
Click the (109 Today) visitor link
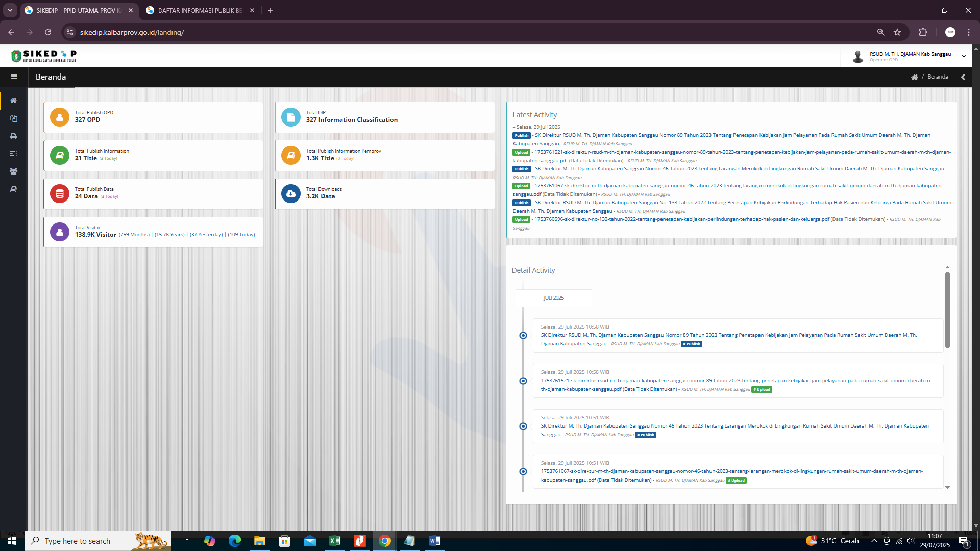click(241, 235)
